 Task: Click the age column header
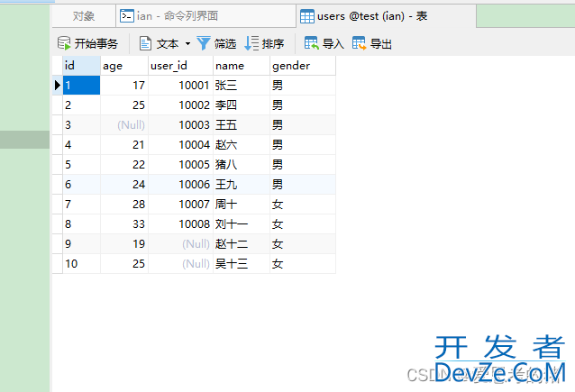123,66
